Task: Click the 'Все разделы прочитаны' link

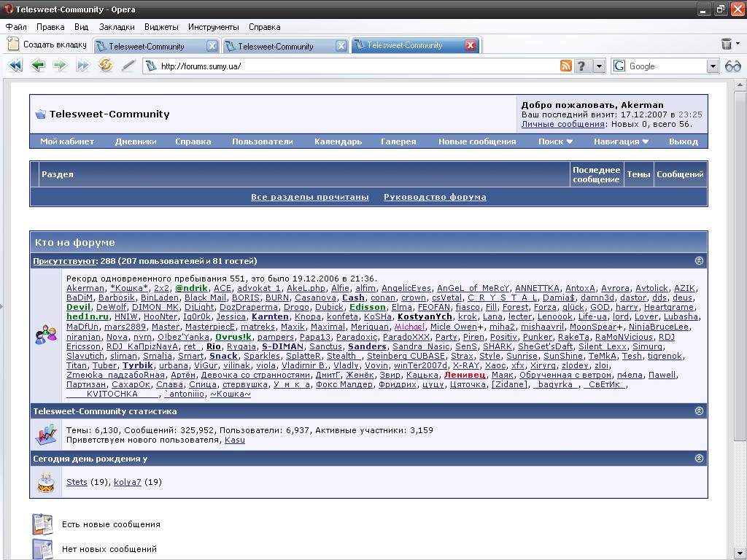Action: coord(309,197)
